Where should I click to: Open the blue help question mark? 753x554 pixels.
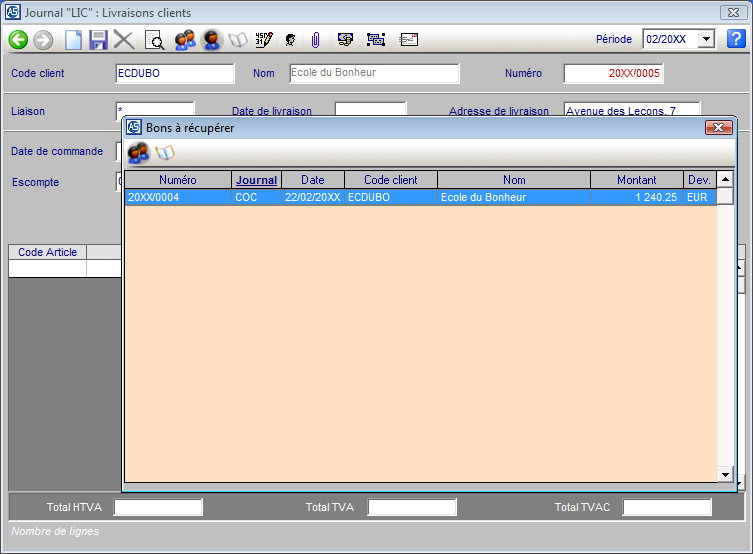point(736,39)
